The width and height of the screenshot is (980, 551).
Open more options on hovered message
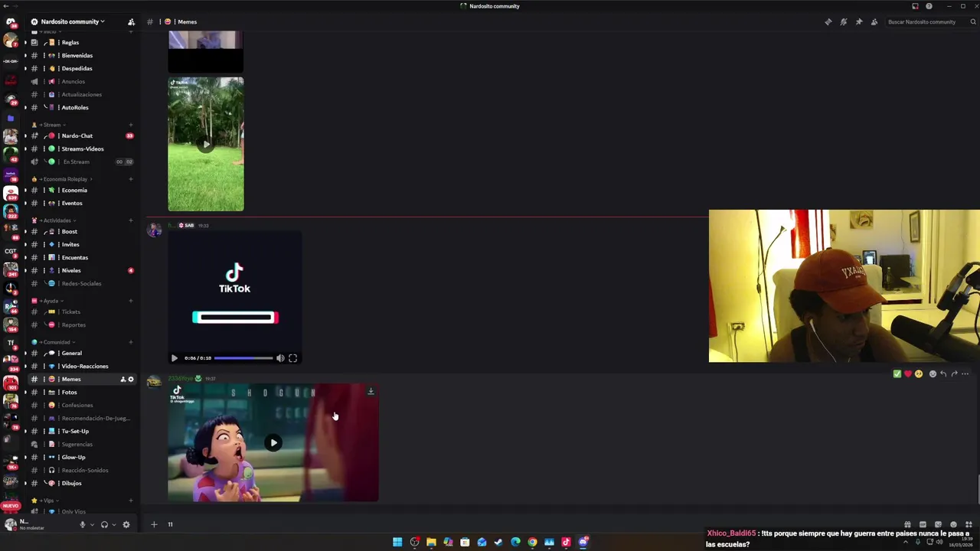[x=965, y=373]
